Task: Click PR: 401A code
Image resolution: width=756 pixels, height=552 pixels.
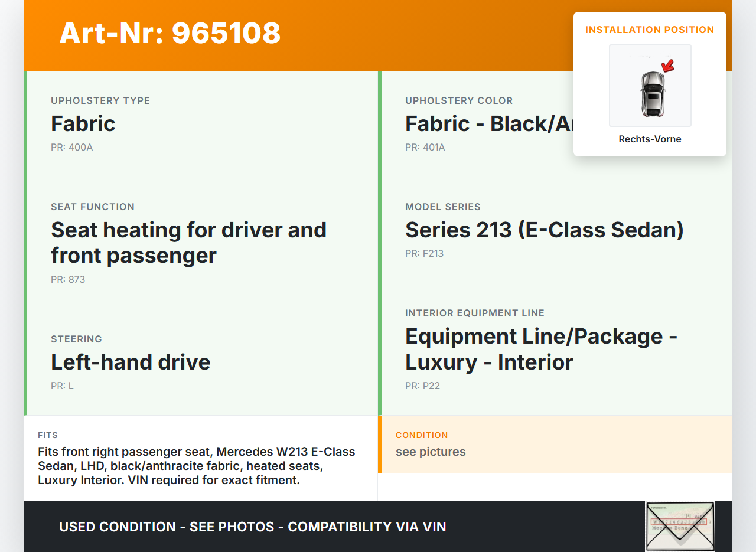Action: click(425, 147)
